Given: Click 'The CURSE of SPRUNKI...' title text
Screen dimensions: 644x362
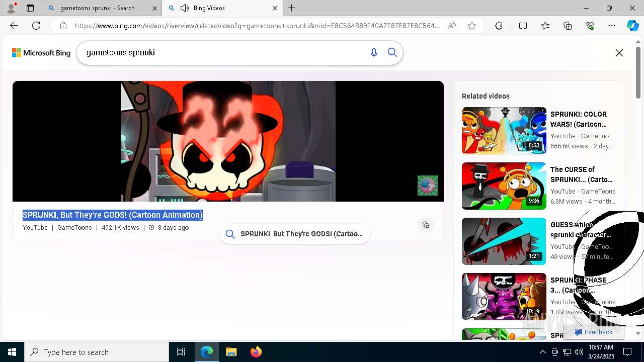Looking at the screenshot, I should [x=582, y=174].
